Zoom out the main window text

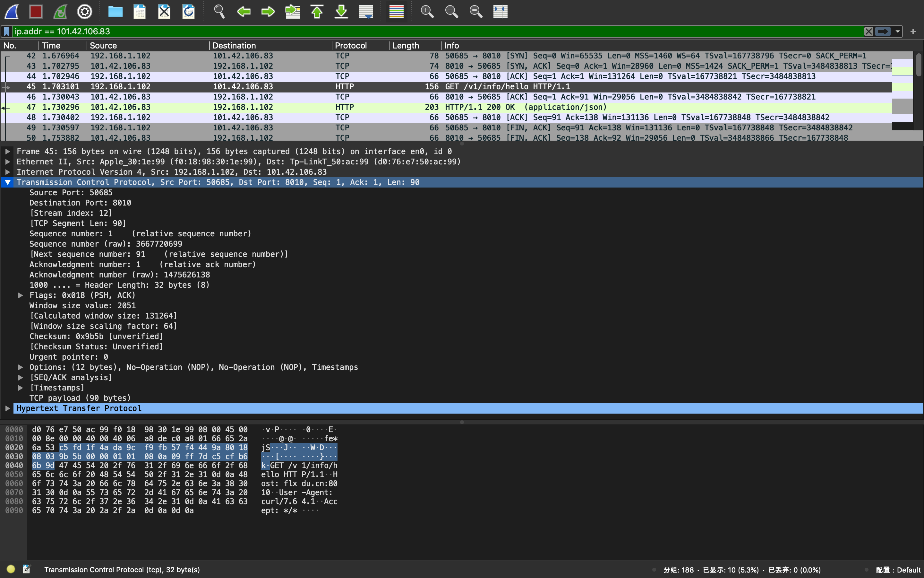[x=451, y=12]
